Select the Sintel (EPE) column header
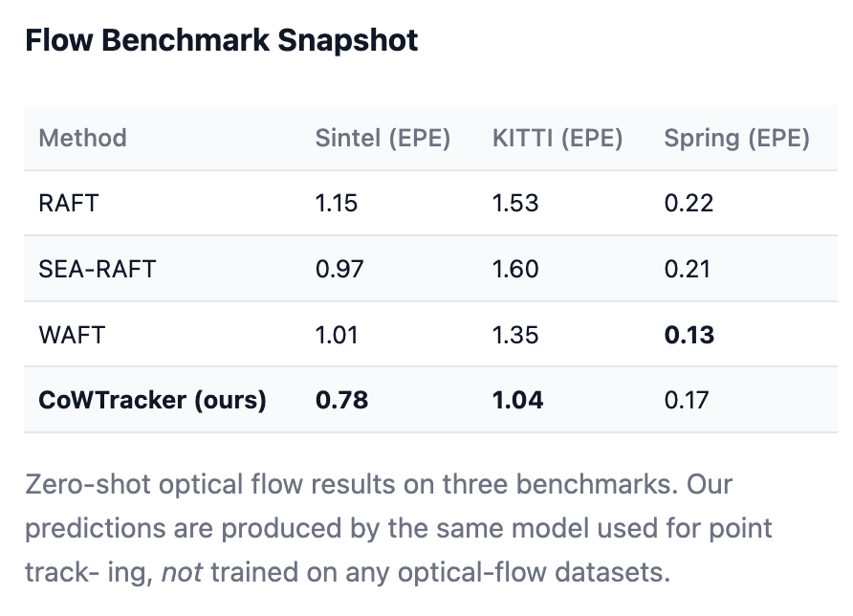The width and height of the screenshot is (853, 616). 383,138
